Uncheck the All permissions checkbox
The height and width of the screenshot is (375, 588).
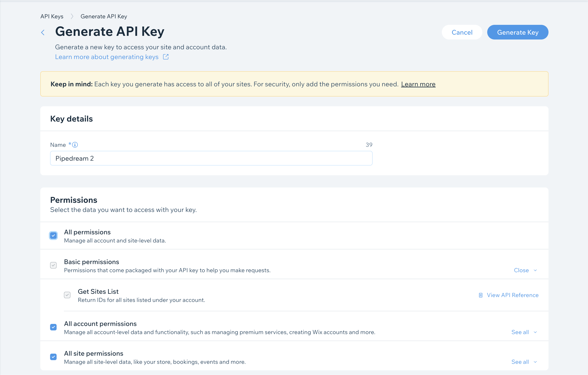(x=53, y=235)
